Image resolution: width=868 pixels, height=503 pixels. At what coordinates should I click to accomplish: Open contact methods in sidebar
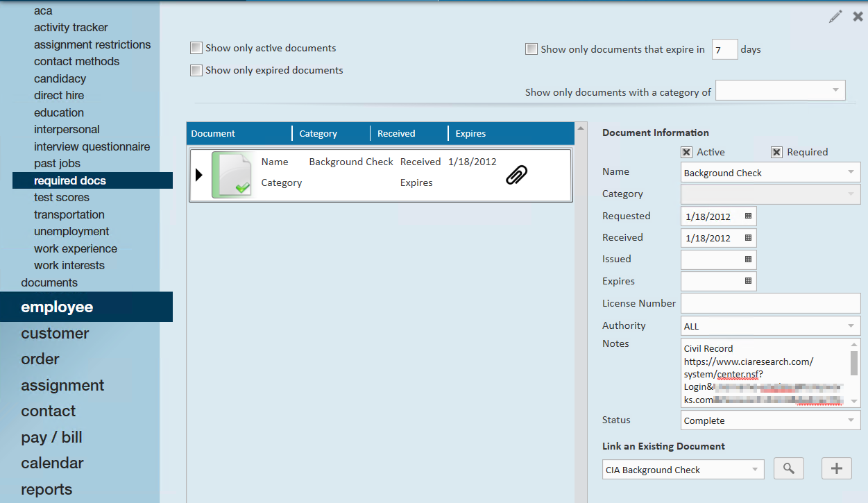pos(76,61)
